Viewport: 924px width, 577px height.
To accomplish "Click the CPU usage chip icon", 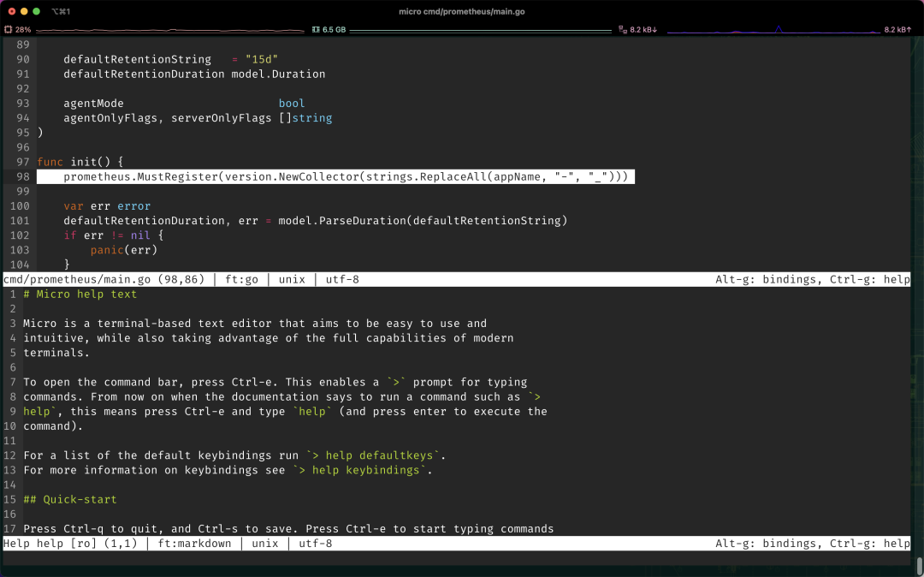I will tap(9, 29).
